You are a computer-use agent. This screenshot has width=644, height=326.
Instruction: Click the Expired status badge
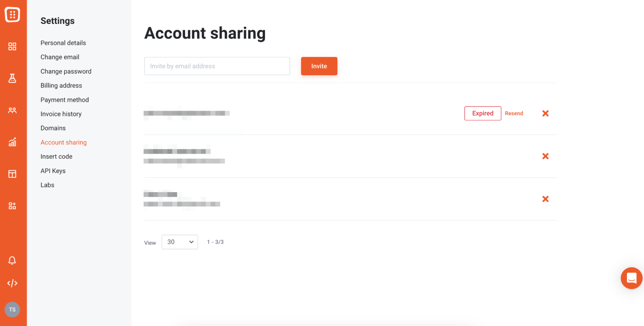[x=483, y=113]
